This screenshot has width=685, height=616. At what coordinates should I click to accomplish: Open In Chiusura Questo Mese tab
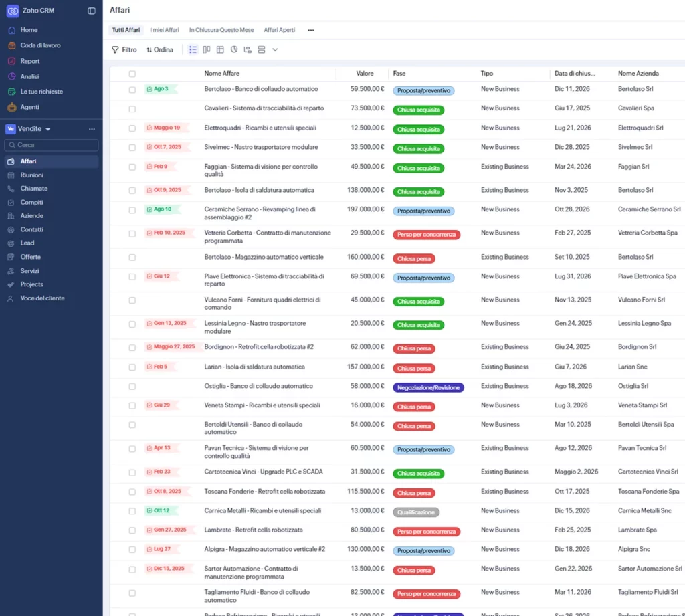[221, 30]
